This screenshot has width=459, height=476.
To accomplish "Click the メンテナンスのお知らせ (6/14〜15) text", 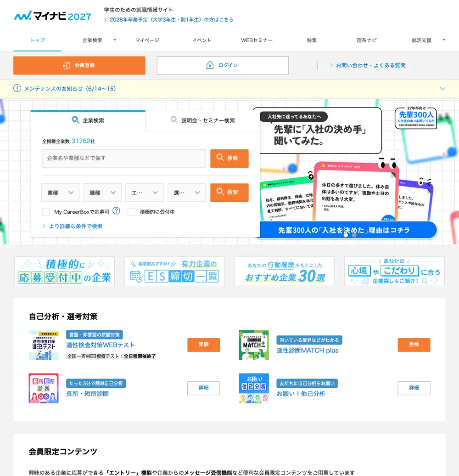I will 70,89.
